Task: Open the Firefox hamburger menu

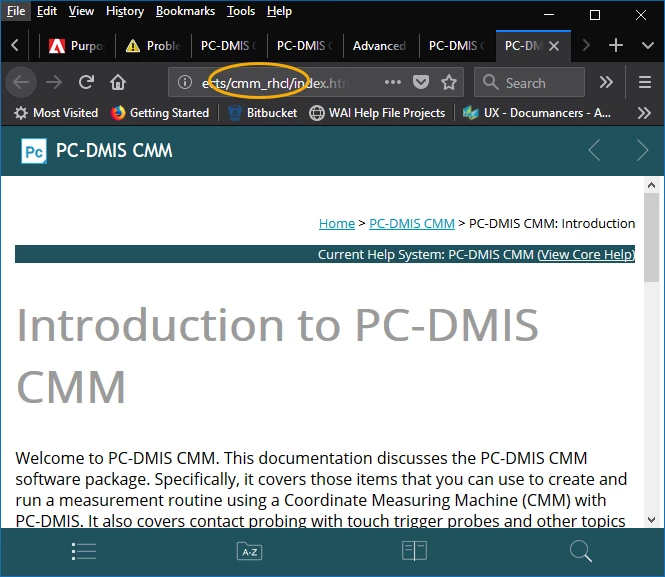Action: [x=645, y=82]
